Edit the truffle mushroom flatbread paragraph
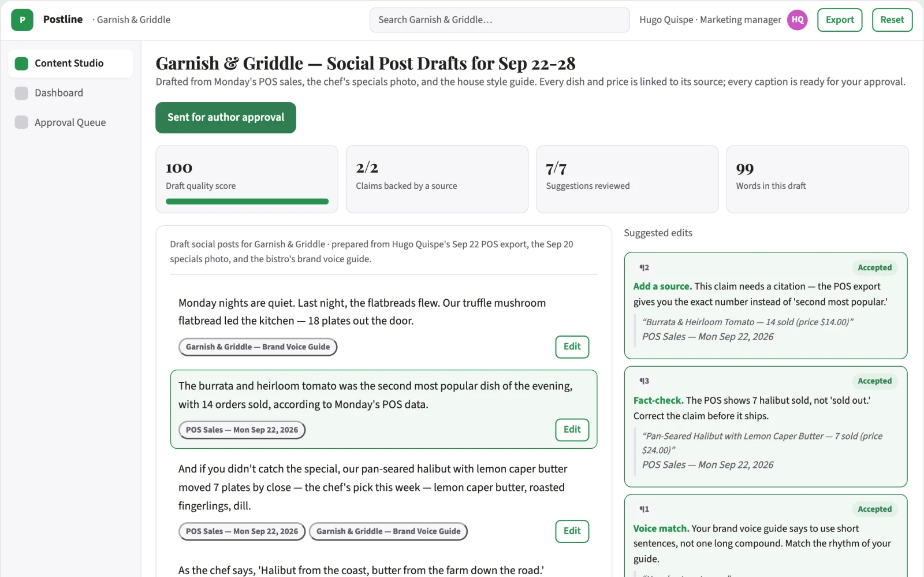 point(572,347)
